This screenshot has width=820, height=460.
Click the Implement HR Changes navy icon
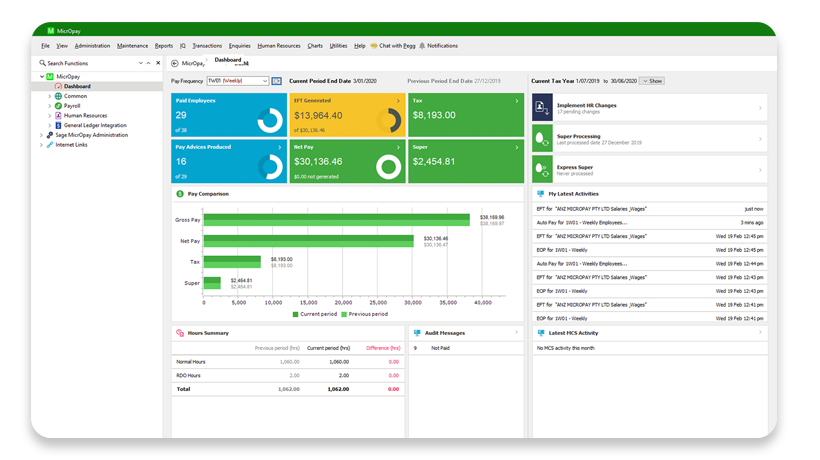click(x=542, y=107)
